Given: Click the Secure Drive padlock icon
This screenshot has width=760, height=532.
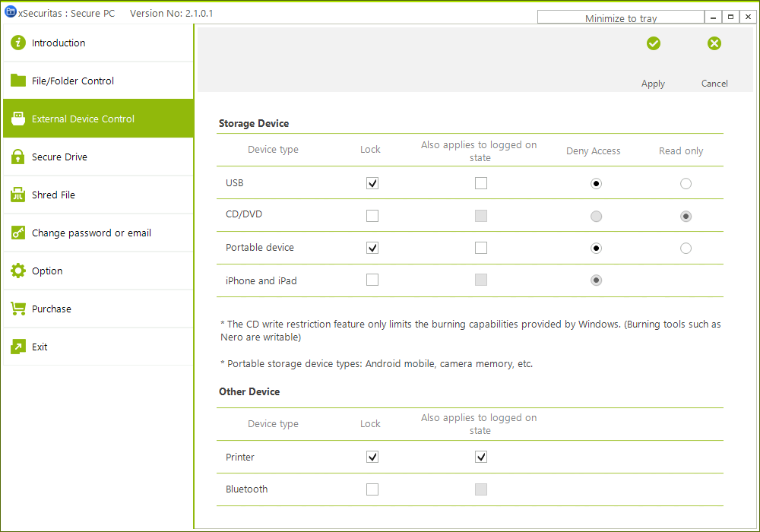Looking at the screenshot, I should click(x=18, y=157).
